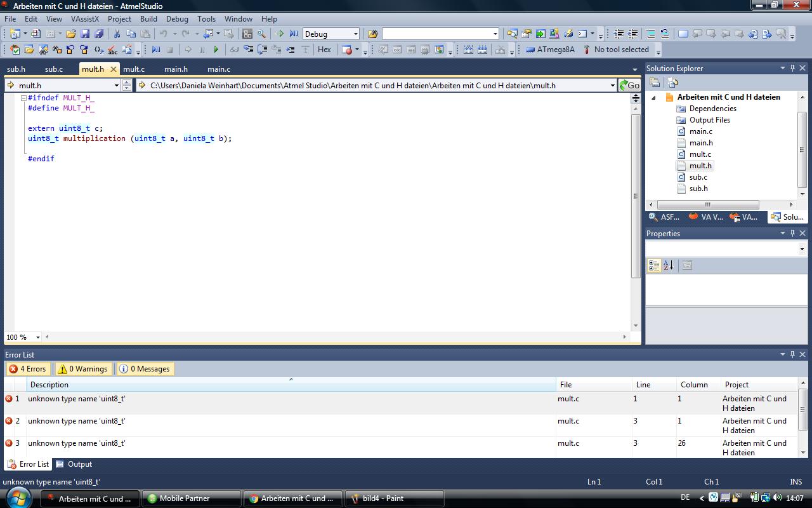Click the Go button next to the path
Viewport: 812px width, 508px height.
coord(629,85)
